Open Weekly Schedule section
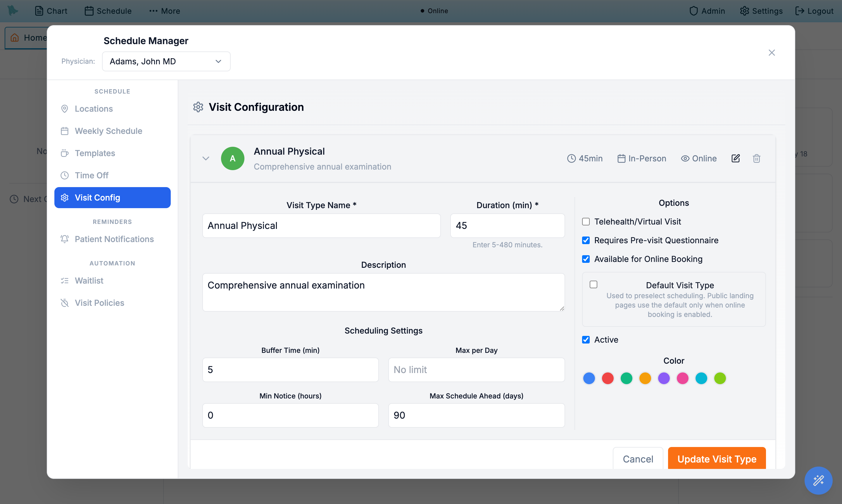Image resolution: width=842 pixels, height=504 pixels. click(x=113, y=131)
